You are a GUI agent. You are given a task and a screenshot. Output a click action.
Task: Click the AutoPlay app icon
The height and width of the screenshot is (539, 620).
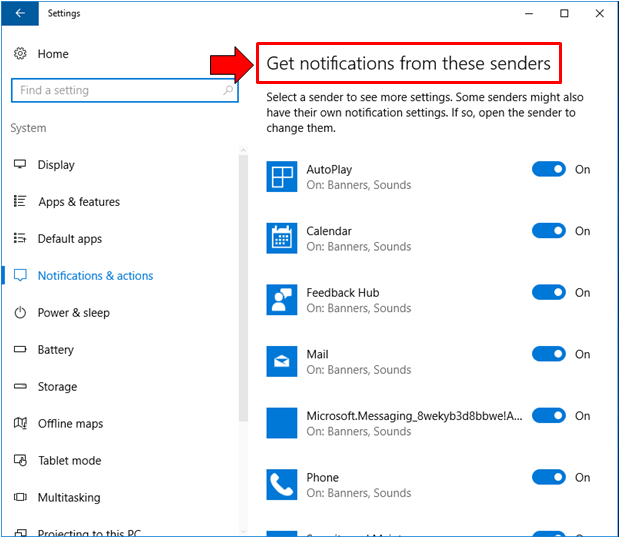pyautogui.click(x=283, y=177)
